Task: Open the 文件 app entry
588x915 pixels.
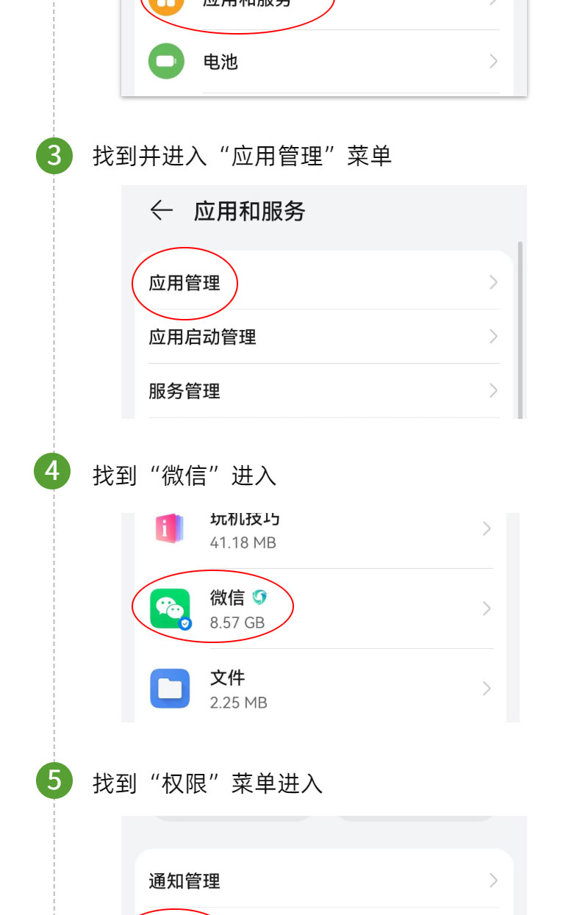Action: 320,689
